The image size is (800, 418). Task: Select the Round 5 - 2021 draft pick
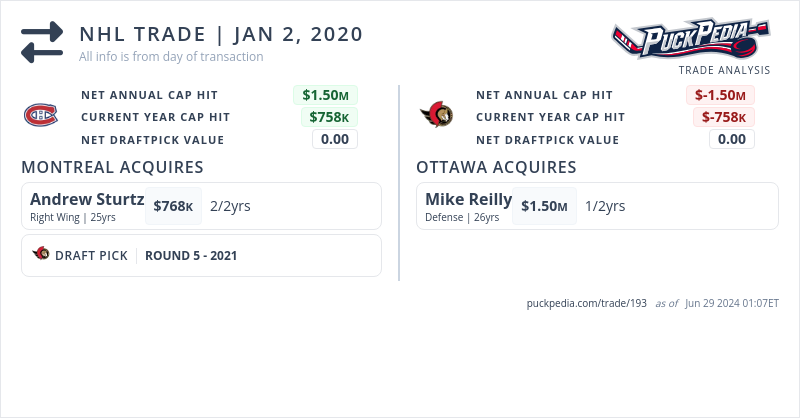pos(191,255)
